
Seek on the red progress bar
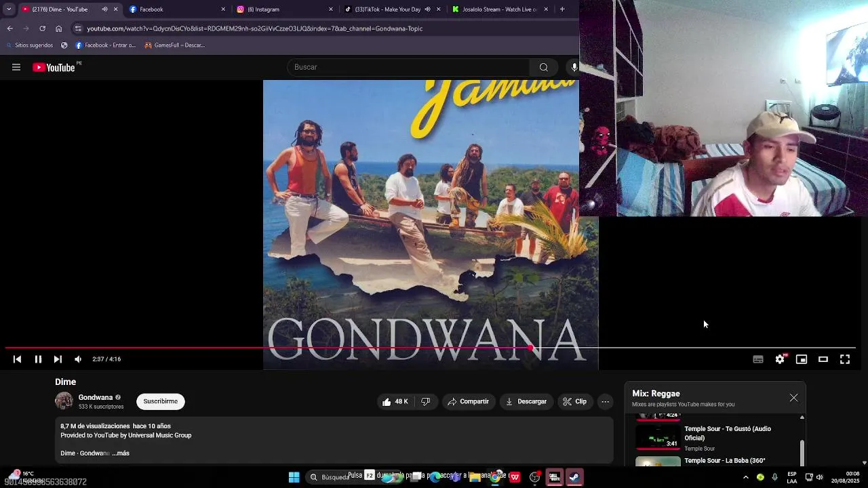click(431, 348)
